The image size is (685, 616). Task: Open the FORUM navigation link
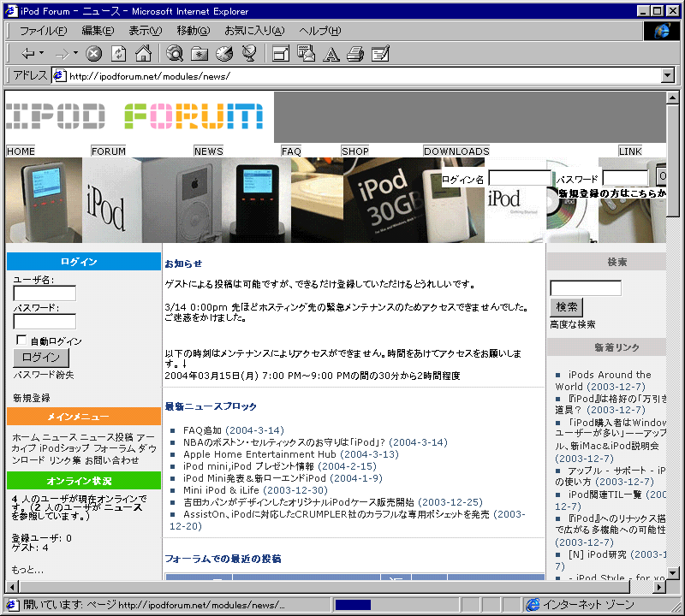coord(109,151)
